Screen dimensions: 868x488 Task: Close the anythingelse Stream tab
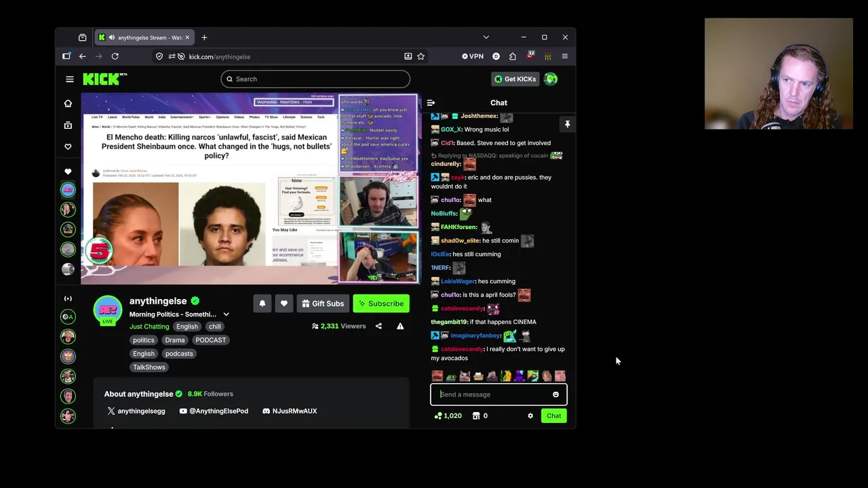(x=187, y=38)
